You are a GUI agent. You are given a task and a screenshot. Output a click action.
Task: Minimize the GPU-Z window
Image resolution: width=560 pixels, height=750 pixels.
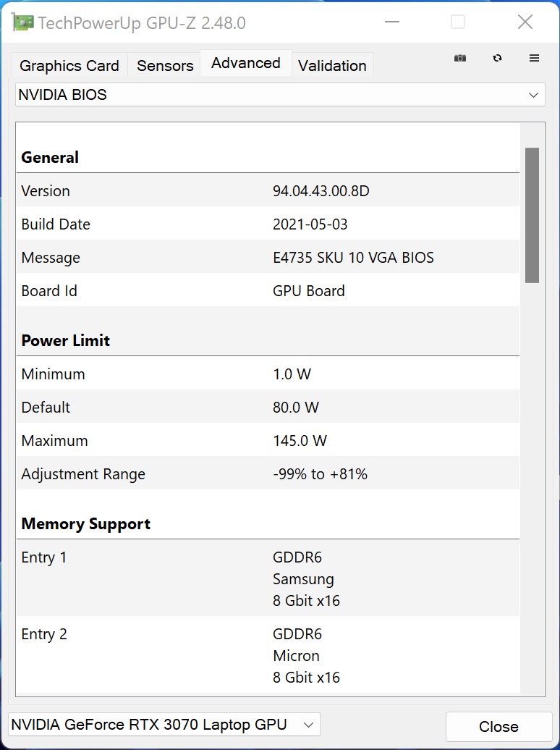tap(391, 22)
